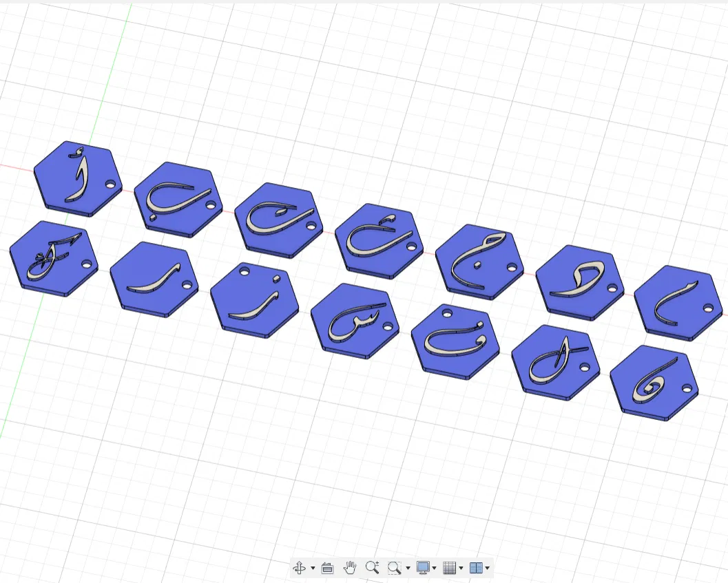Select the Zoom tool
Screen dimensions: 728x583
pos(372,567)
